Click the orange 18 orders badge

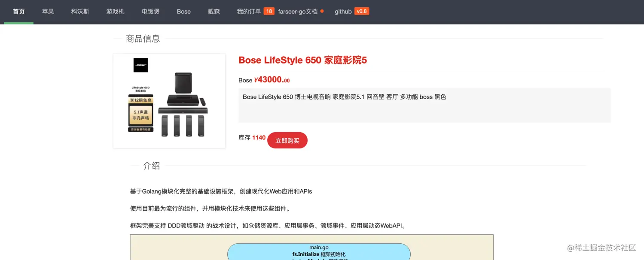pyautogui.click(x=269, y=11)
